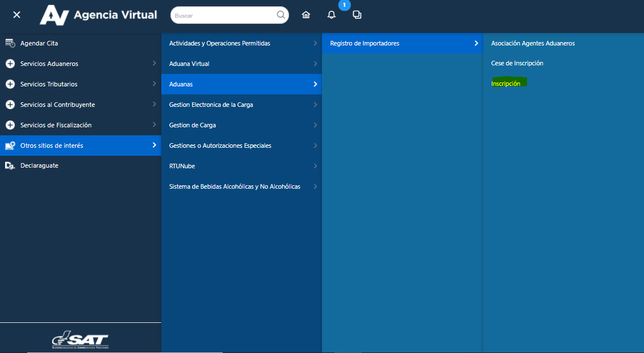Expand Servicios de Fiscalización
The image size is (644, 353).
pyautogui.click(x=56, y=125)
